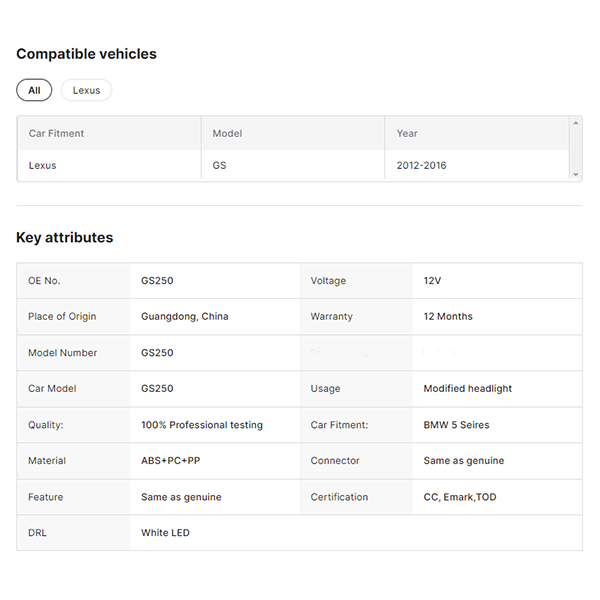Click the Model column header
The height and width of the screenshot is (600, 600).
(227, 133)
